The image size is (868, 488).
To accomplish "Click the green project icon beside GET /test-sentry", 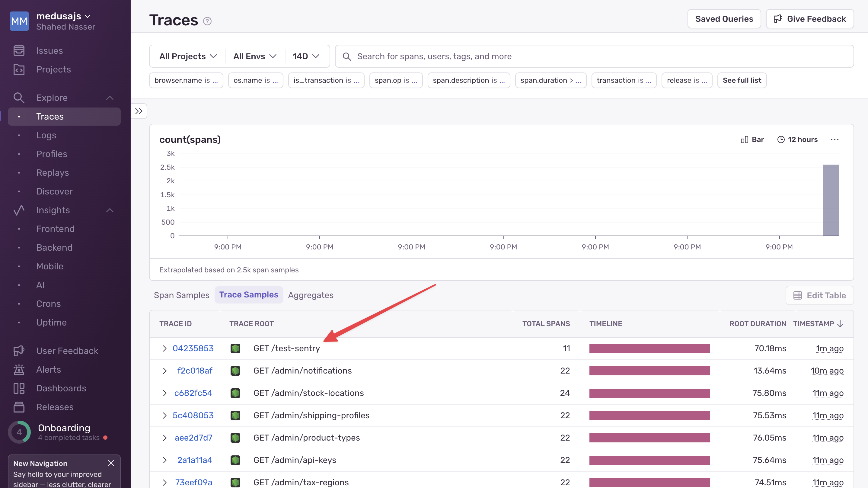I will pos(235,348).
